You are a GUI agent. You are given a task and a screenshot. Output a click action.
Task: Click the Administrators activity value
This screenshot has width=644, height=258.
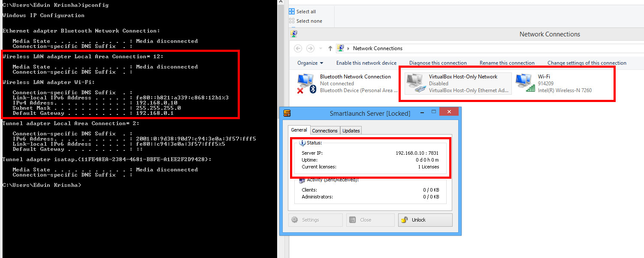tap(431, 197)
